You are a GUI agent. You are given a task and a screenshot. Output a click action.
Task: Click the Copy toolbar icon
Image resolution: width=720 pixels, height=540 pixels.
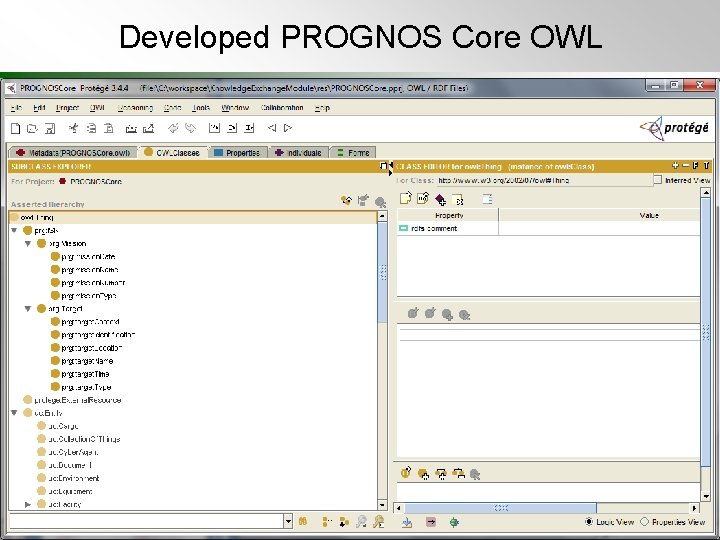pyautogui.click(x=91, y=128)
